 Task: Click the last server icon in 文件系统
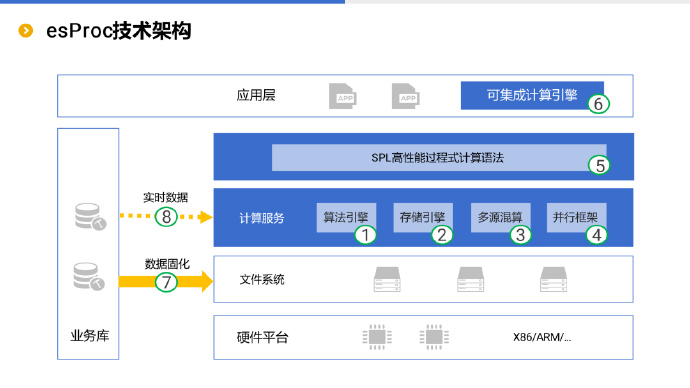[x=554, y=279]
